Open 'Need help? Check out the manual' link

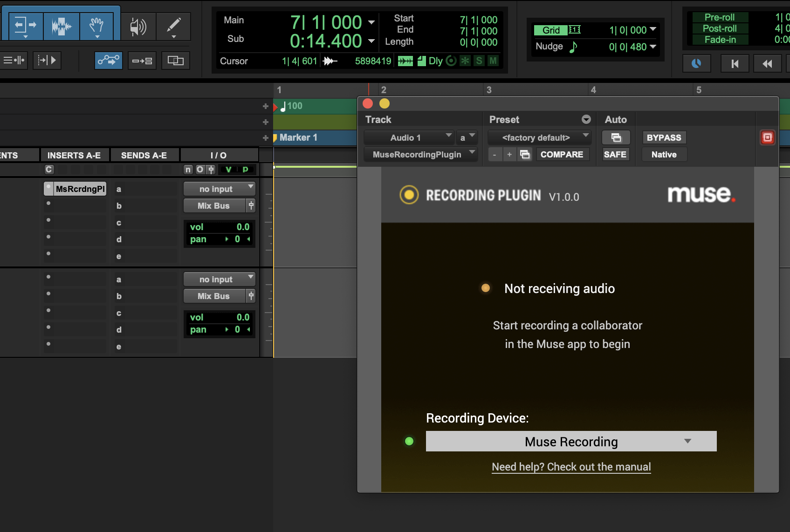tap(571, 467)
